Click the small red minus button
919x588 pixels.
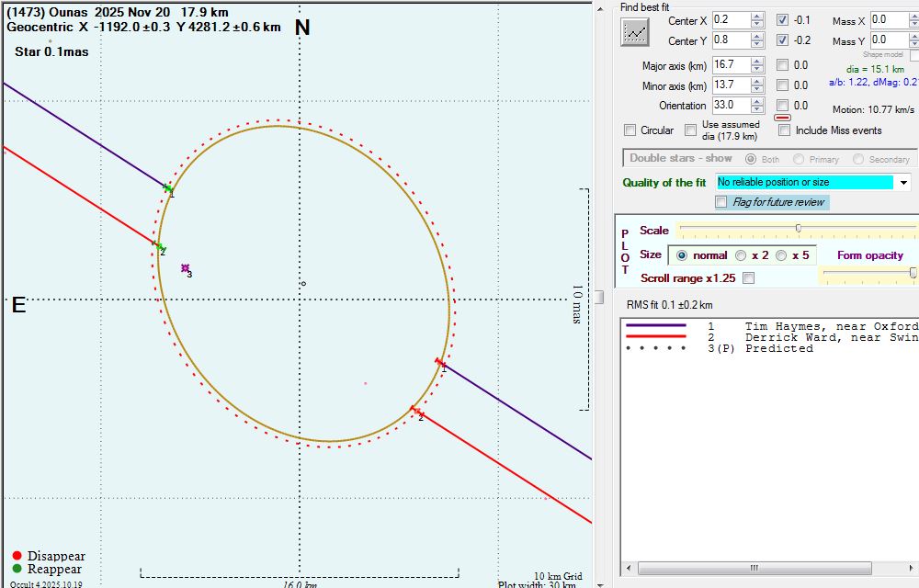click(x=783, y=118)
